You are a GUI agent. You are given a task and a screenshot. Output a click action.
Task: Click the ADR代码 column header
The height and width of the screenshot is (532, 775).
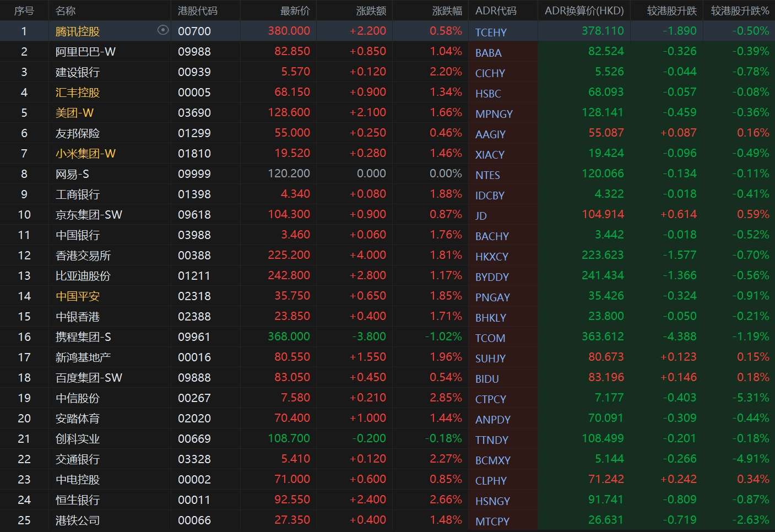click(496, 10)
